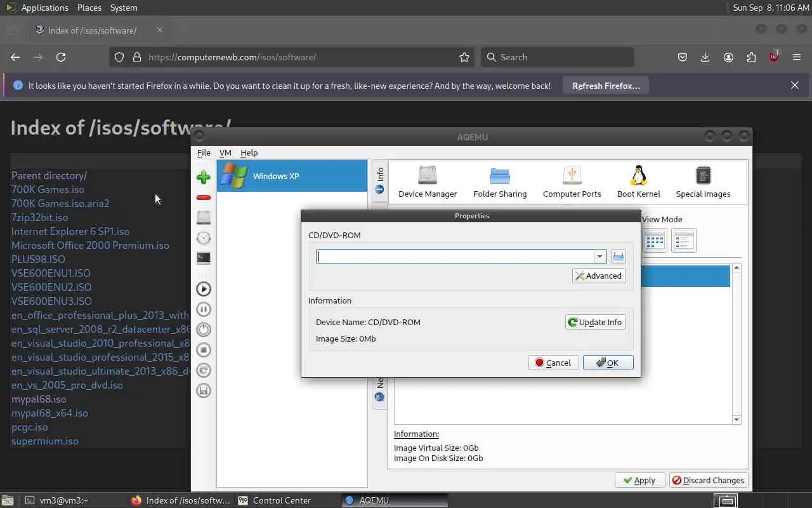Open the Folder Sharing section
The height and width of the screenshot is (508, 812).
click(x=500, y=182)
